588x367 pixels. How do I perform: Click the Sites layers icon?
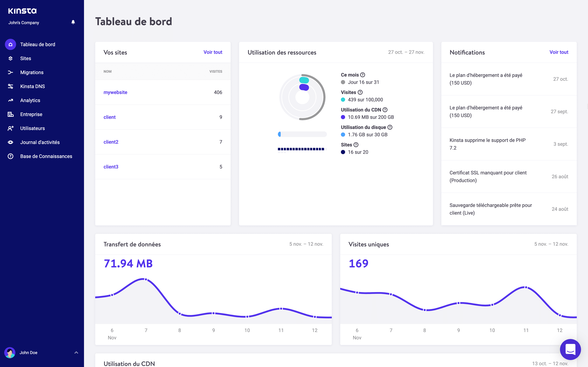(10, 59)
